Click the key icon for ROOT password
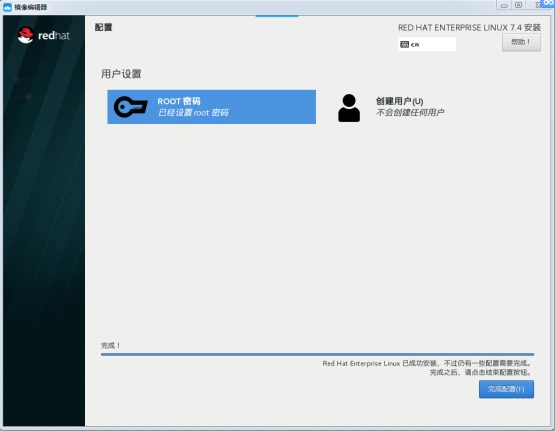This screenshot has width=555, height=431. (x=131, y=107)
